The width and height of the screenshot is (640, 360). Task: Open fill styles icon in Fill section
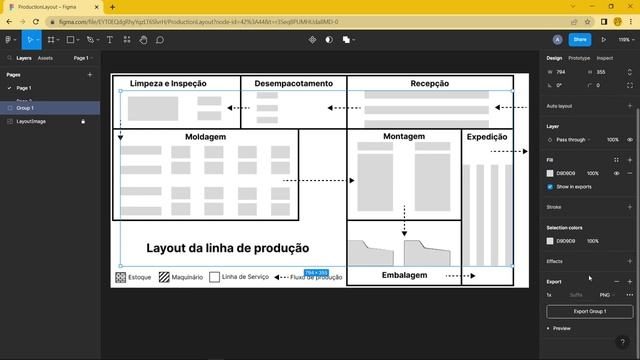616,160
